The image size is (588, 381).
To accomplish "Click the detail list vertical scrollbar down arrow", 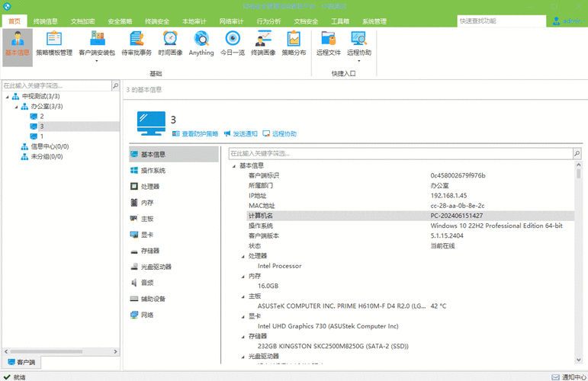I will click(578, 360).
